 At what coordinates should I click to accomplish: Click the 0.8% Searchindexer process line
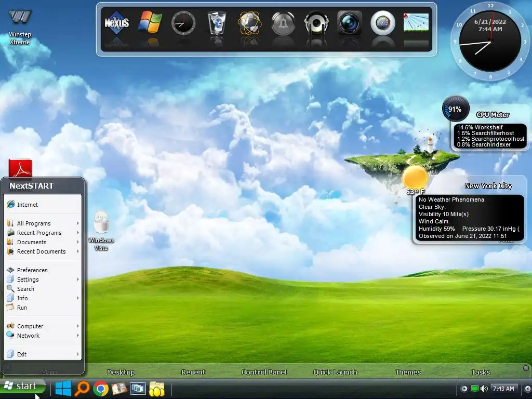[x=484, y=144]
